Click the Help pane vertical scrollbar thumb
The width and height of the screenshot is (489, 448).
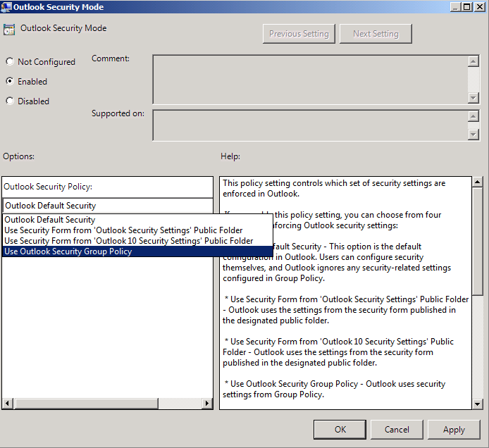pyautogui.click(x=478, y=242)
